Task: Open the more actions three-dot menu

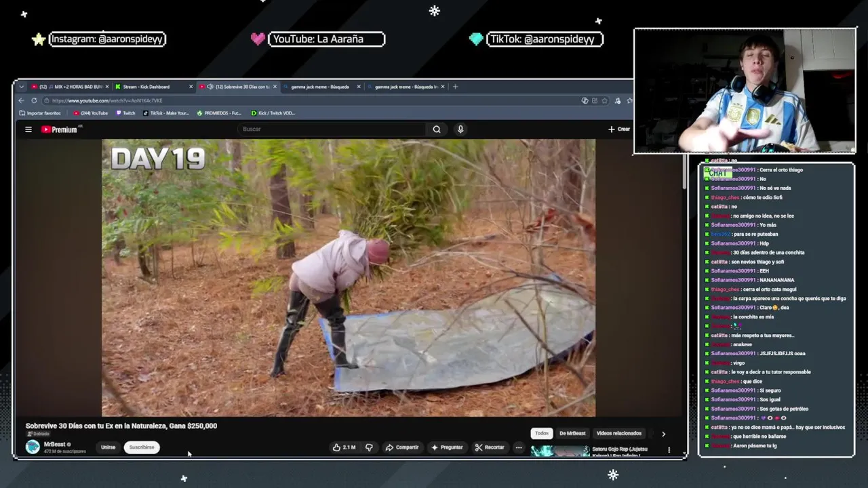Action: click(519, 447)
